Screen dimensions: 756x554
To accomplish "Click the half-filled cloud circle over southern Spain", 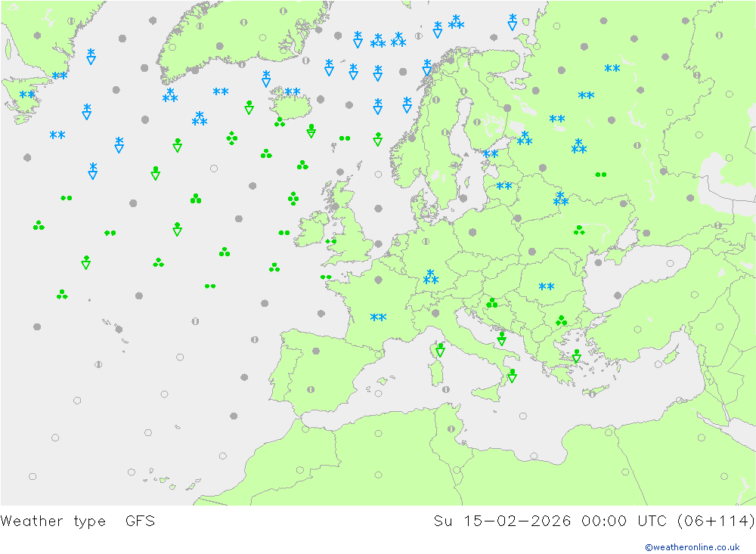I will pyautogui.click(x=311, y=389).
